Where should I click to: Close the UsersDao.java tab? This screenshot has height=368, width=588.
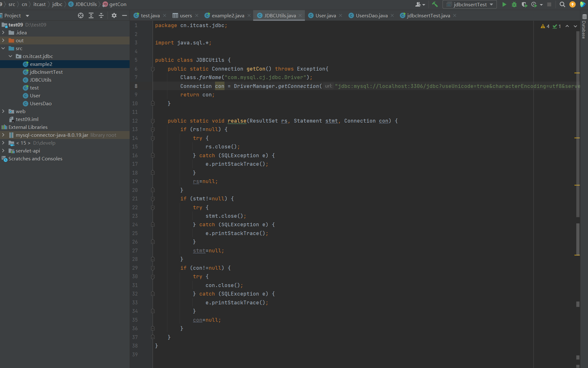click(392, 15)
